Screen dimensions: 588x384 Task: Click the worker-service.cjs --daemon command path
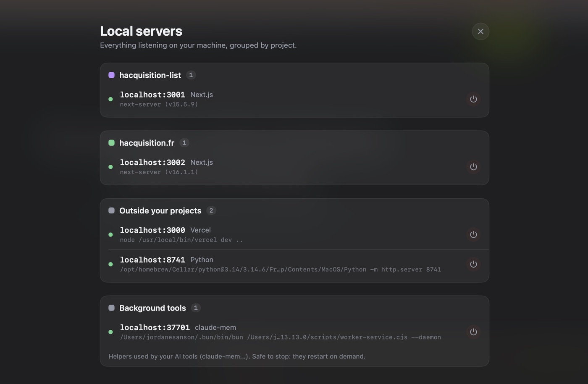tap(280, 337)
